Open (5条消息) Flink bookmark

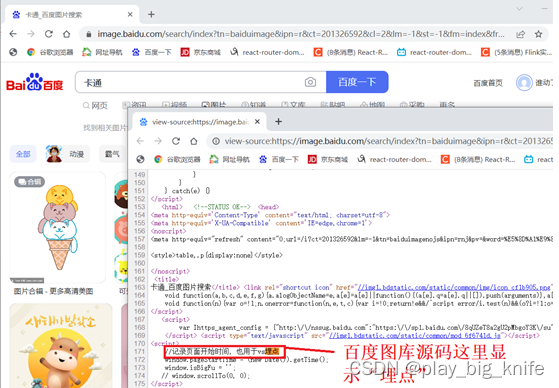click(516, 52)
